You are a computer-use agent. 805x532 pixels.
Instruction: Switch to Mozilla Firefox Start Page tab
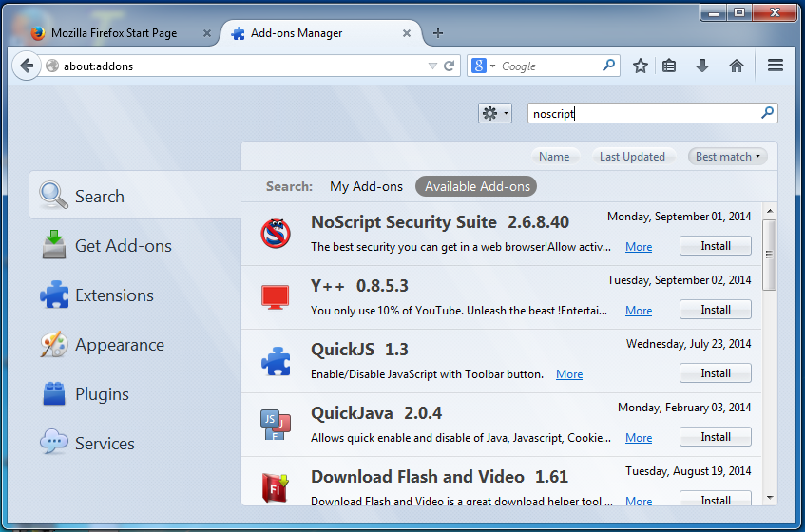click(113, 33)
